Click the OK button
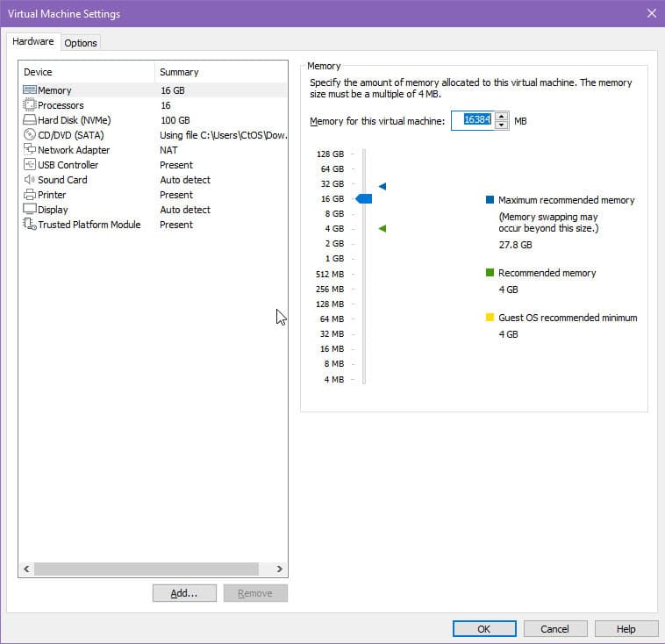Image resolution: width=665 pixels, height=644 pixels. (484, 629)
